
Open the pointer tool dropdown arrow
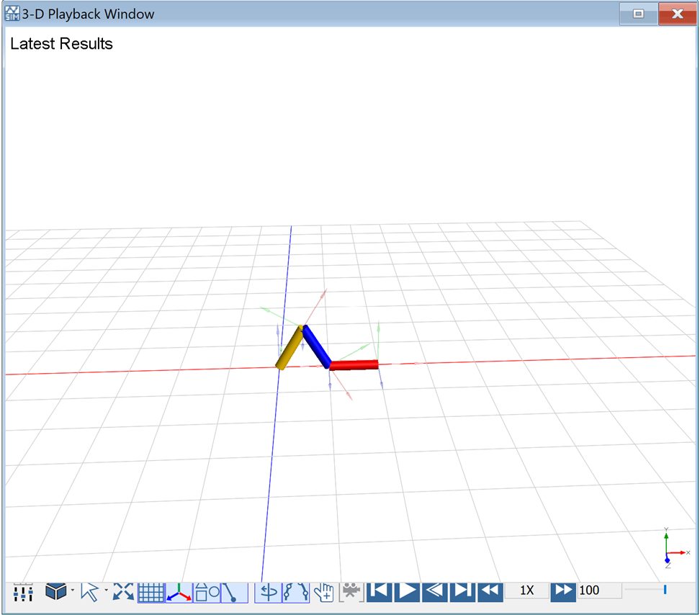point(107,591)
